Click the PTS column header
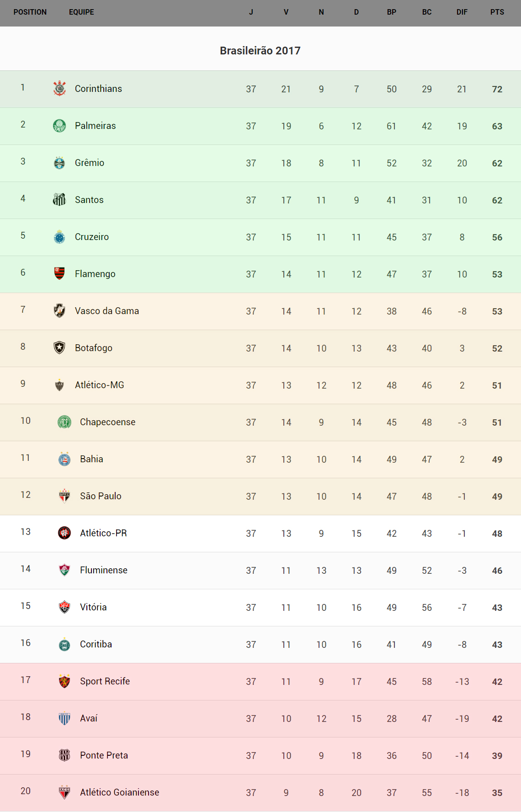Viewport: 521px width, 812px height. click(x=497, y=12)
